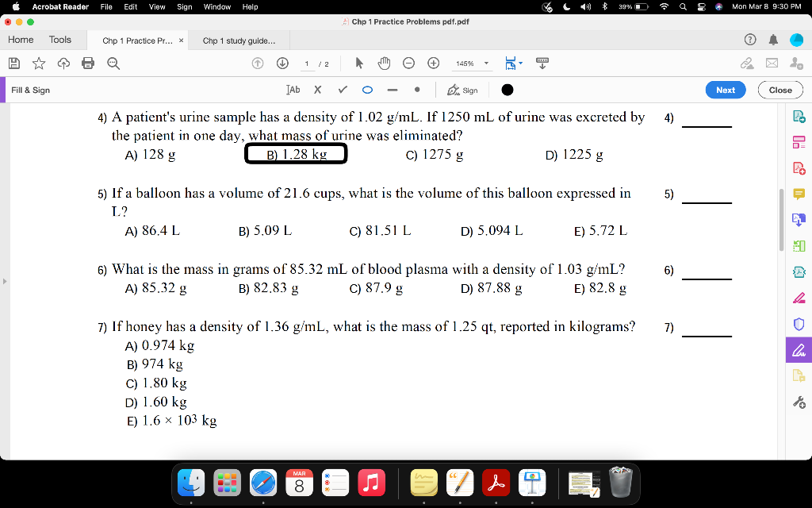Open Create PDF tool in right pane
812x508 pixels.
coord(799,168)
